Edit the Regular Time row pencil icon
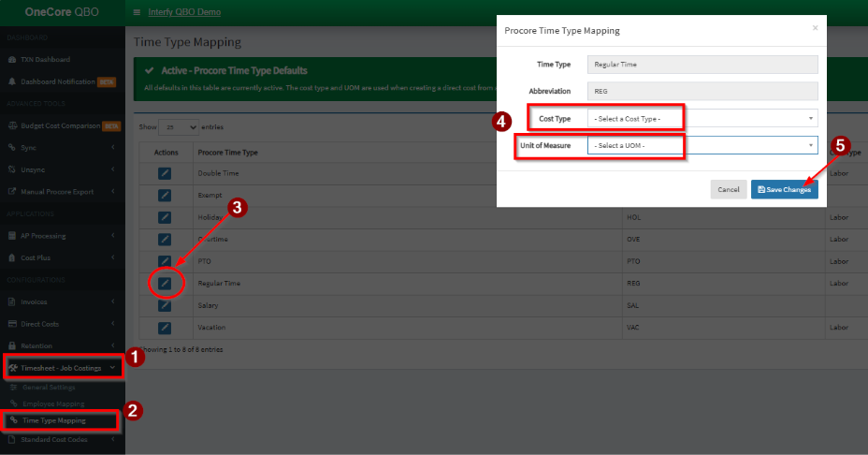868x455 pixels. pos(165,283)
